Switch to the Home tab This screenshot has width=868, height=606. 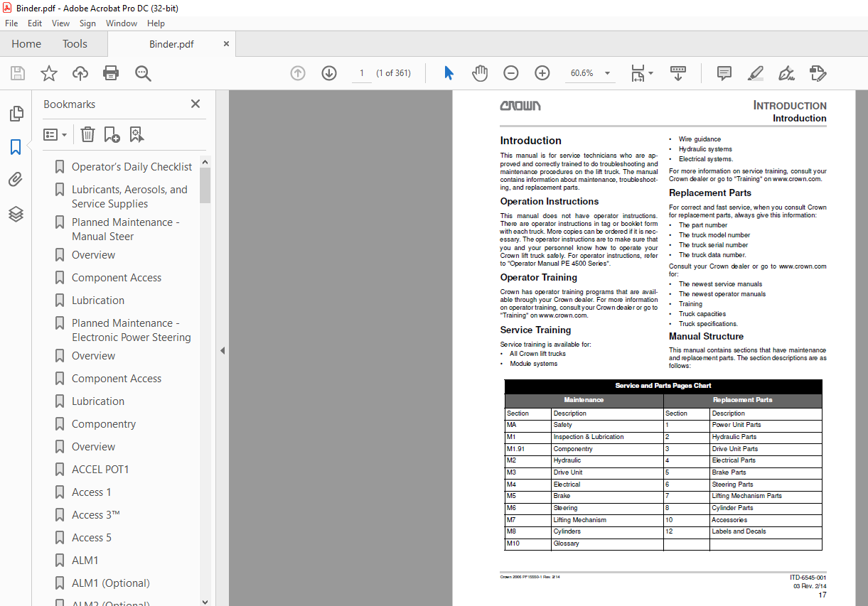click(26, 44)
